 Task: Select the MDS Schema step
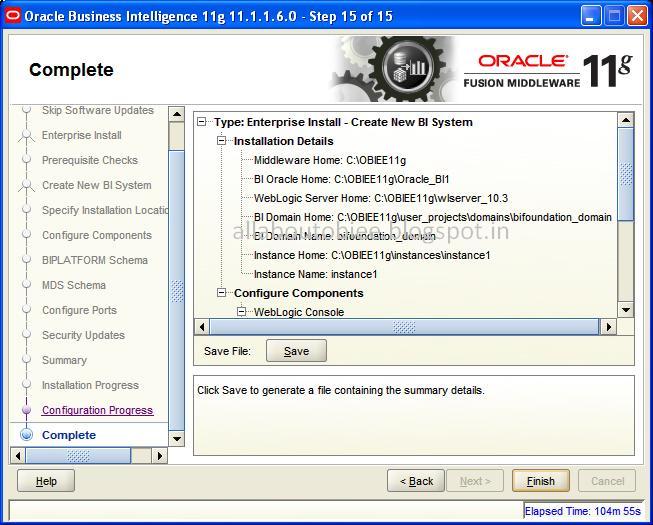[74, 285]
